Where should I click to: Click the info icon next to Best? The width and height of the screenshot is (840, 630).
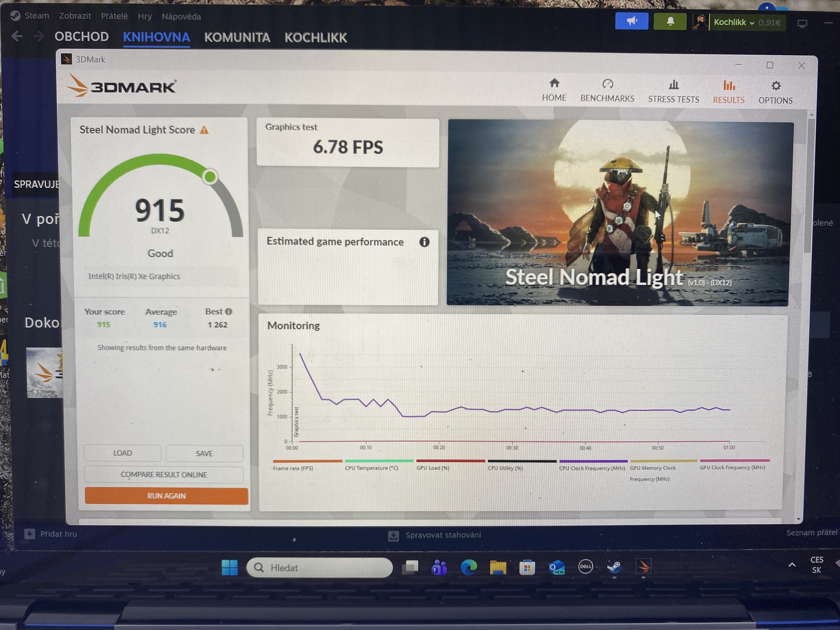(x=229, y=311)
